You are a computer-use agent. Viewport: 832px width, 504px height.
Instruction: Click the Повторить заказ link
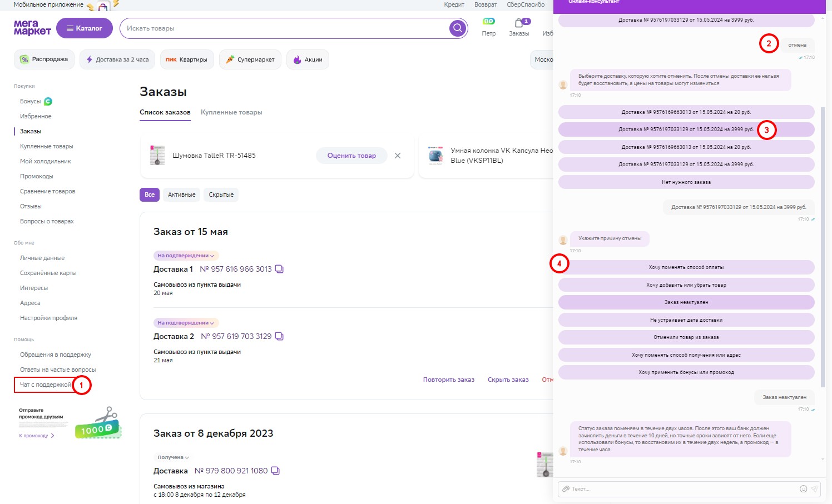449,380
